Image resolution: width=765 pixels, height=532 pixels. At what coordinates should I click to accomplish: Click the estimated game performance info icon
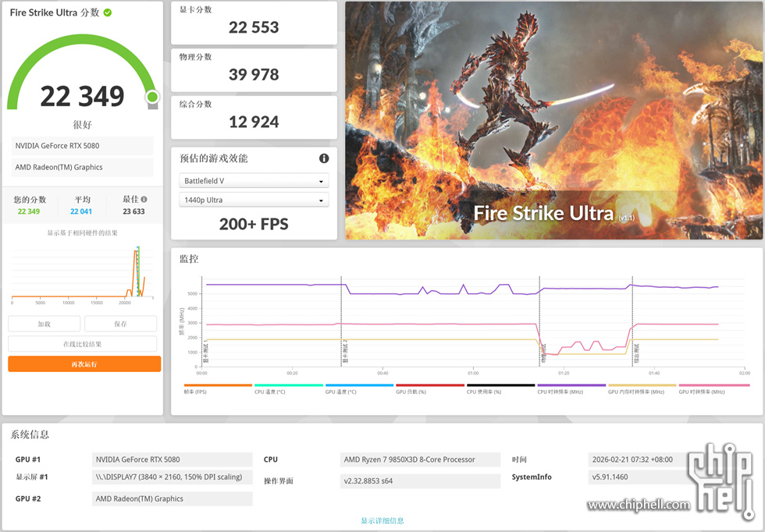(324, 158)
